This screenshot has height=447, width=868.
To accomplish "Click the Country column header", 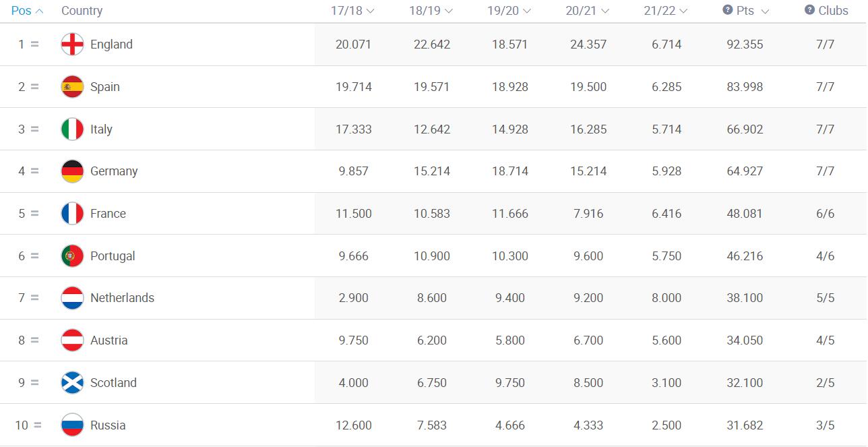I will coord(82,11).
